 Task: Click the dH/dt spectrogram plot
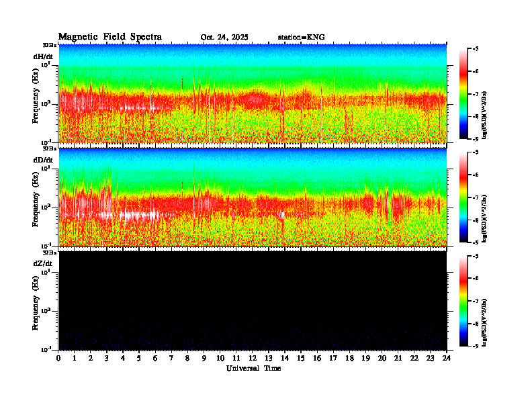click(x=253, y=93)
